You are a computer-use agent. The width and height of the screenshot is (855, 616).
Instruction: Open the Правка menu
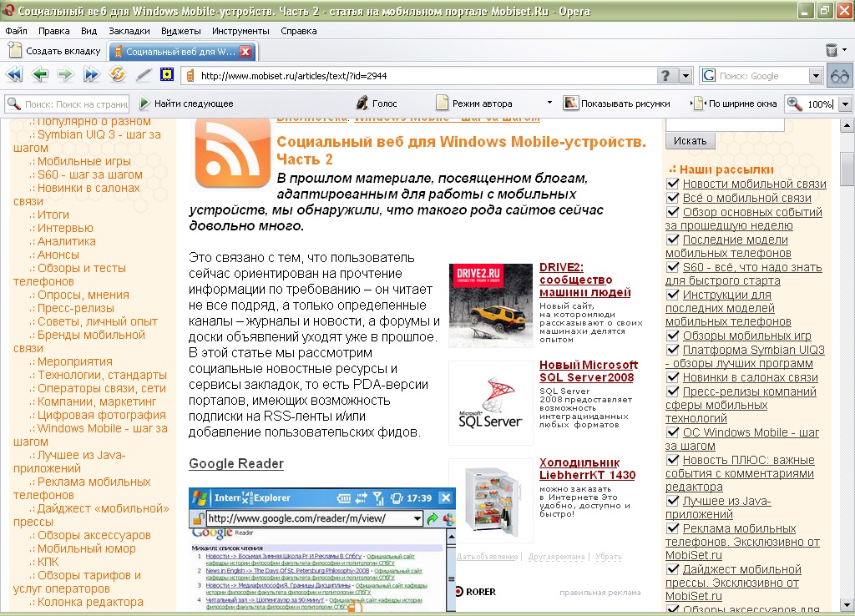[53, 31]
